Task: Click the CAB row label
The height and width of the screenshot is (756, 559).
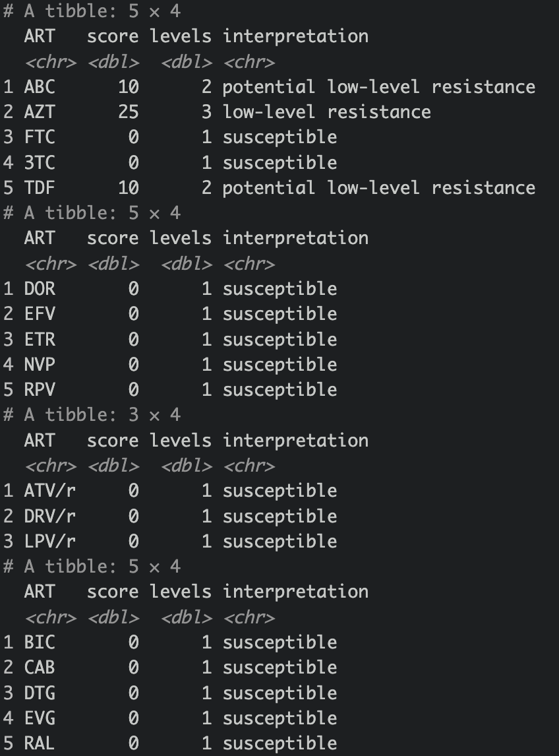Action: [x=40, y=668]
